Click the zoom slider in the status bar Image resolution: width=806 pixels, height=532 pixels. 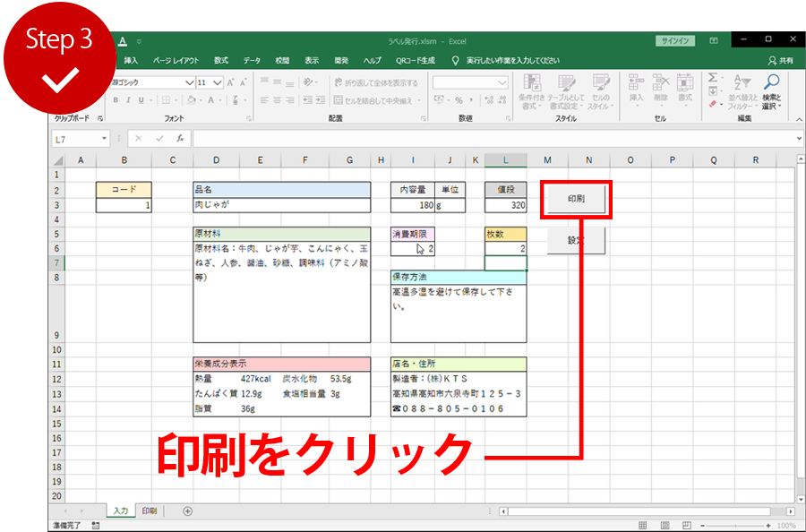pyautogui.click(x=734, y=526)
